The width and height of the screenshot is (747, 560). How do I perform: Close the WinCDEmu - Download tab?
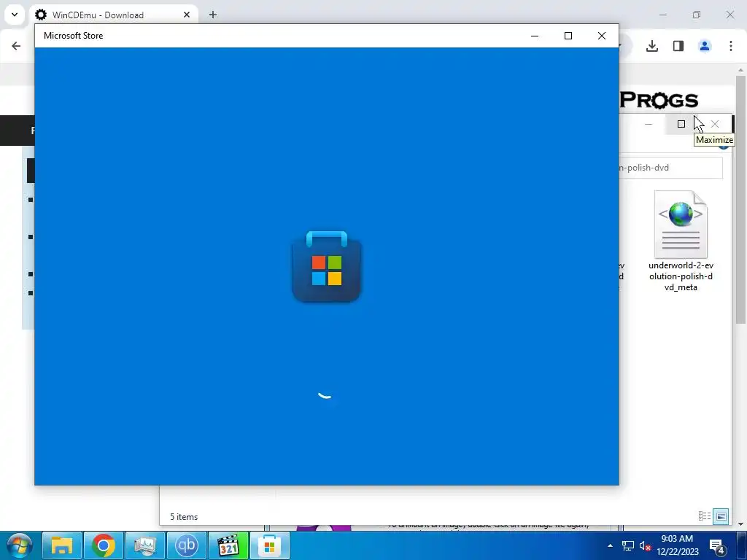point(187,15)
